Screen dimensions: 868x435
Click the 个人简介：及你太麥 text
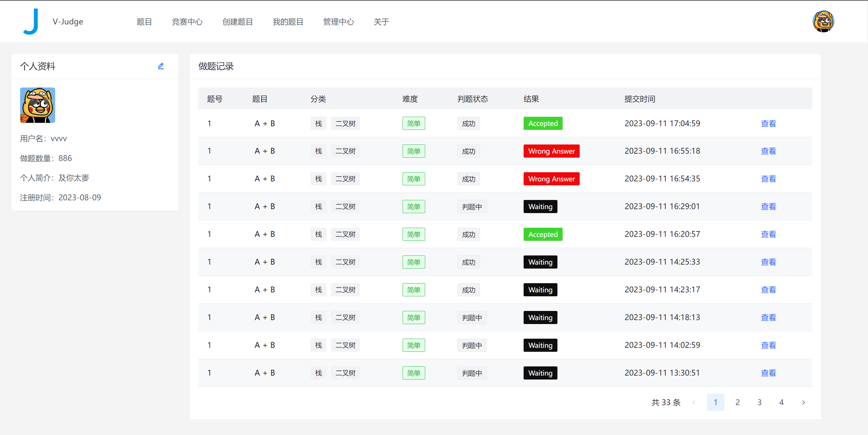pyautogui.click(x=55, y=178)
